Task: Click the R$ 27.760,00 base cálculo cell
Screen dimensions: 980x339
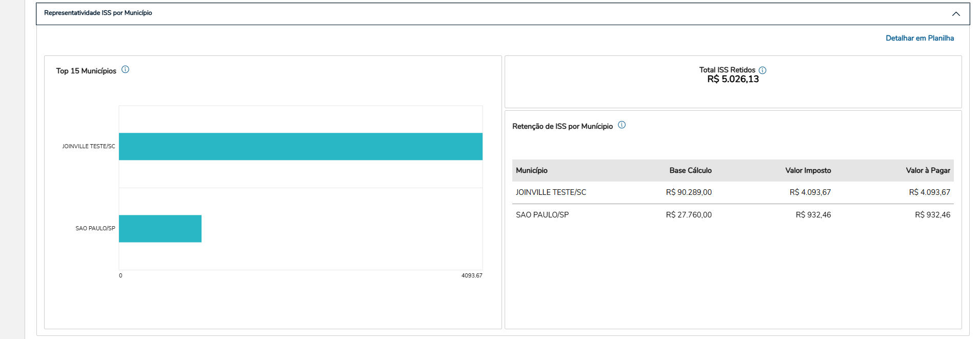Action: click(x=689, y=215)
